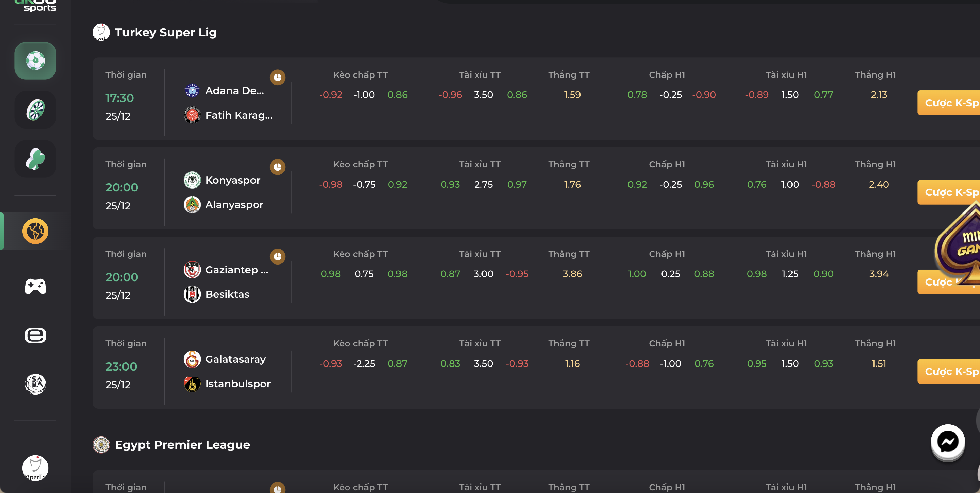Viewport: 980px width, 493px height.
Task: Open the roulette wheel casino icon
Action: click(35, 110)
